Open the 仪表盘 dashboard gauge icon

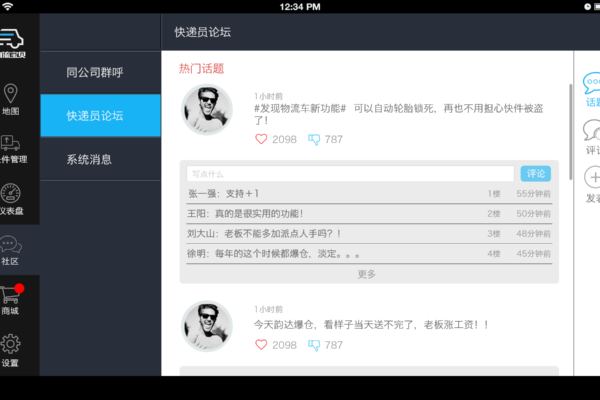pos(11,194)
